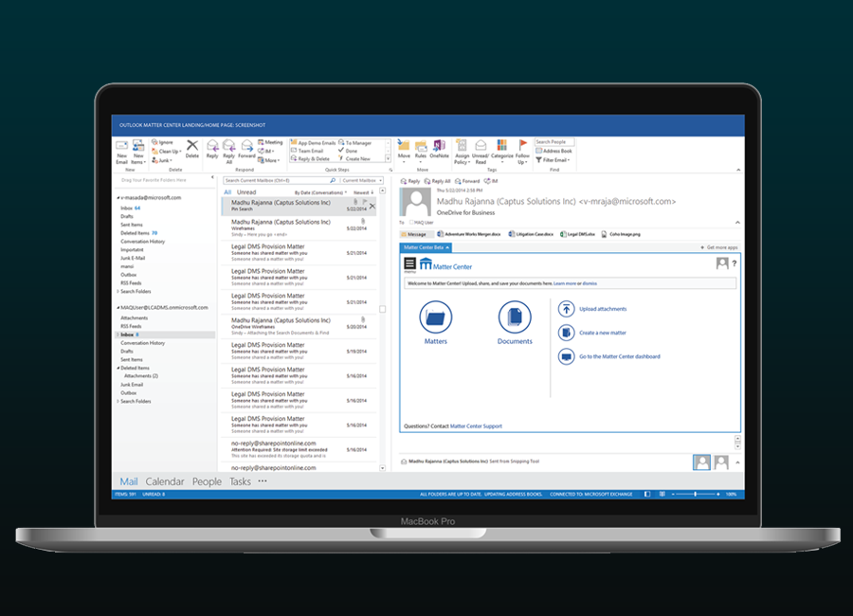Image resolution: width=853 pixels, height=616 pixels.
Task: Toggle Unread/Read status icon
Action: point(481,145)
